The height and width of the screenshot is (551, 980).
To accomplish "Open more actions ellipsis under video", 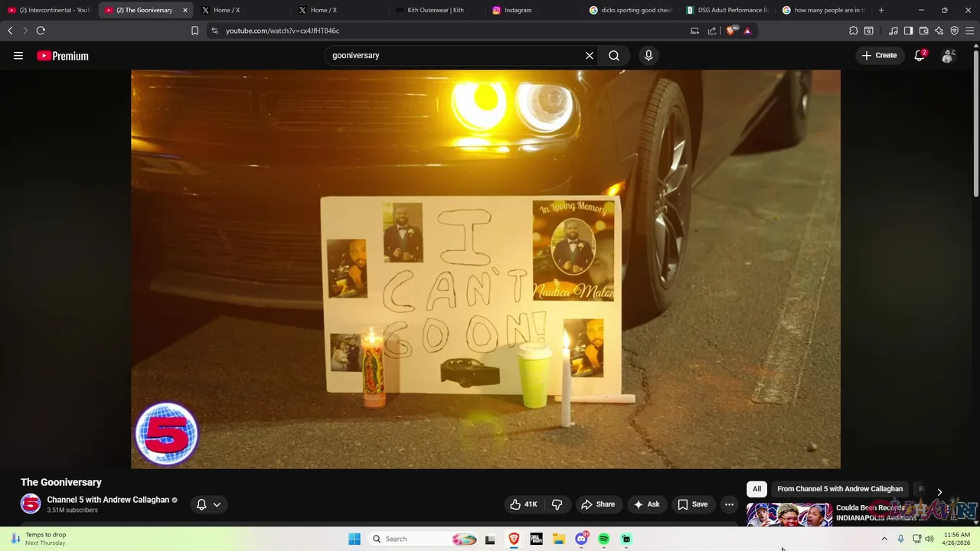I will [729, 504].
